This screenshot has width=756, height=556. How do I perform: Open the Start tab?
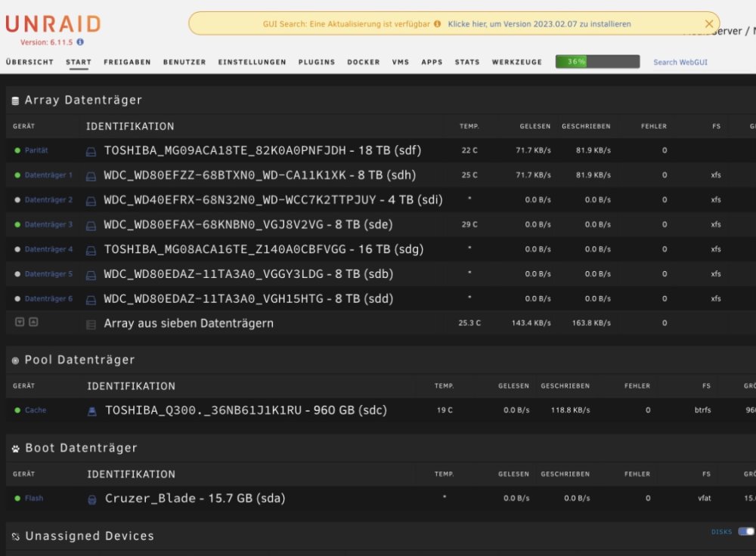[79, 62]
